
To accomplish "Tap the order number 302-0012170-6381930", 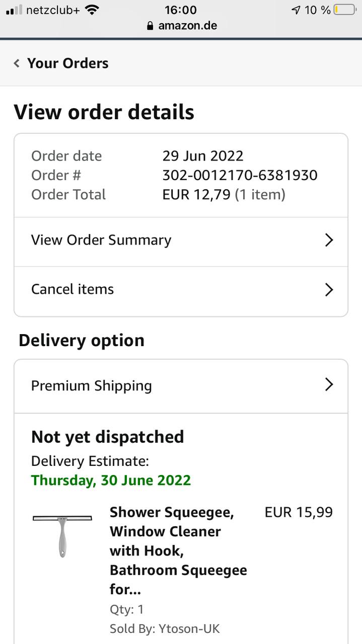I will click(240, 175).
